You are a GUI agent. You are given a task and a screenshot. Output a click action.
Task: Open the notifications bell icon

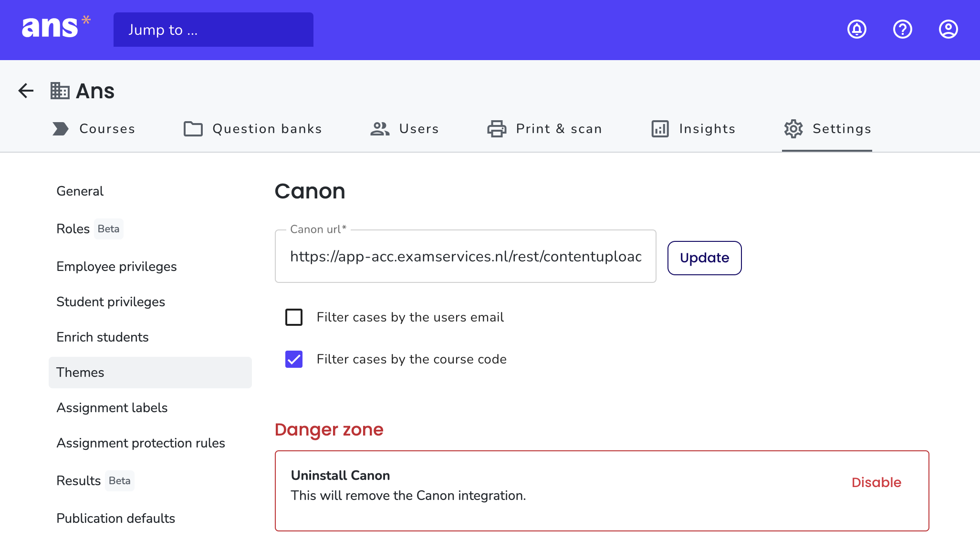click(857, 29)
